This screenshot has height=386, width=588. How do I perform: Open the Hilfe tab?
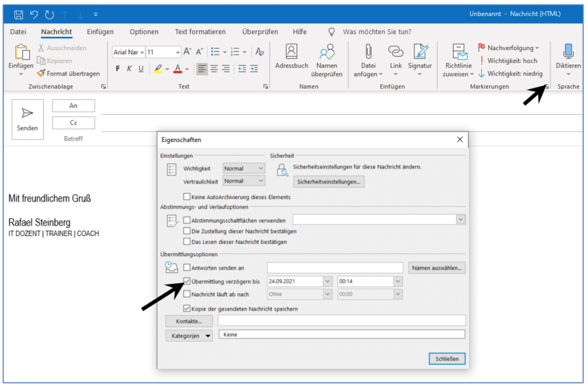click(300, 32)
